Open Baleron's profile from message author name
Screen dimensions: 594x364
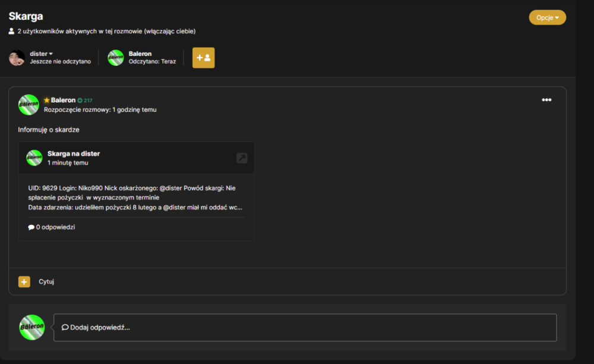[63, 100]
